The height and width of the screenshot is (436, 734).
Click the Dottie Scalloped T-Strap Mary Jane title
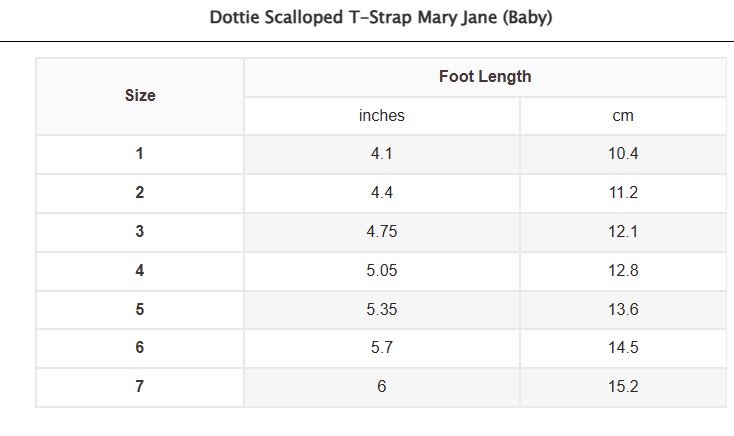[x=381, y=18]
